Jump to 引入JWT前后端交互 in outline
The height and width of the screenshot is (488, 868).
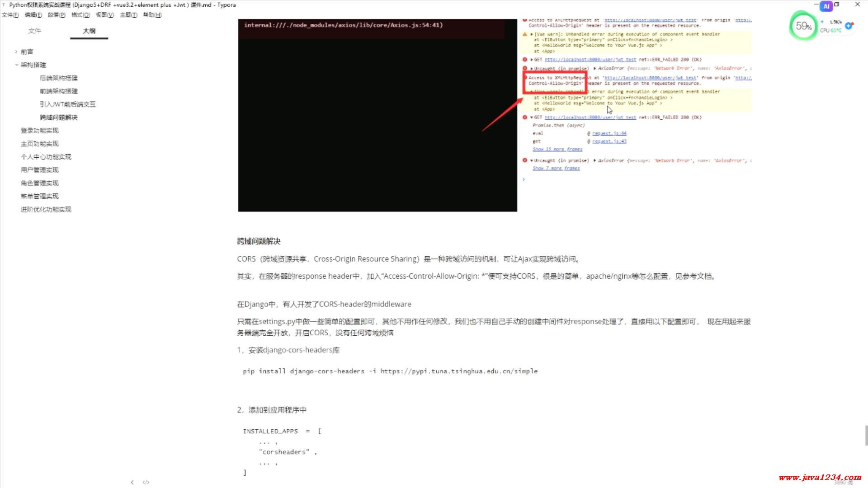(x=67, y=104)
